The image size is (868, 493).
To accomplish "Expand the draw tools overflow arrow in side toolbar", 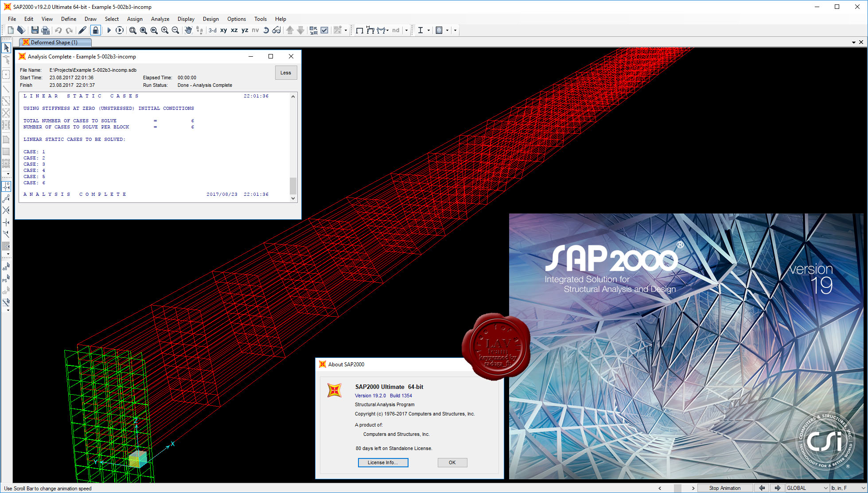I will click(8, 174).
